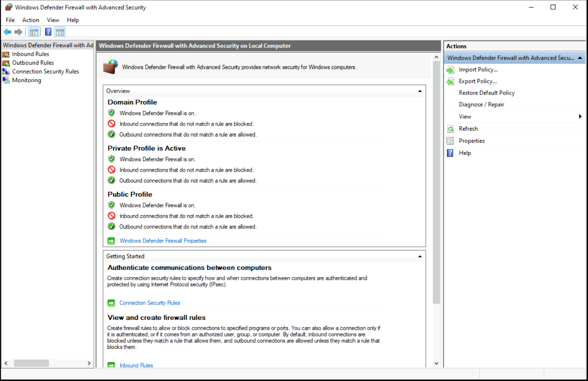Open the Action menu
This screenshot has height=381, width=588.
coord(31,20)
